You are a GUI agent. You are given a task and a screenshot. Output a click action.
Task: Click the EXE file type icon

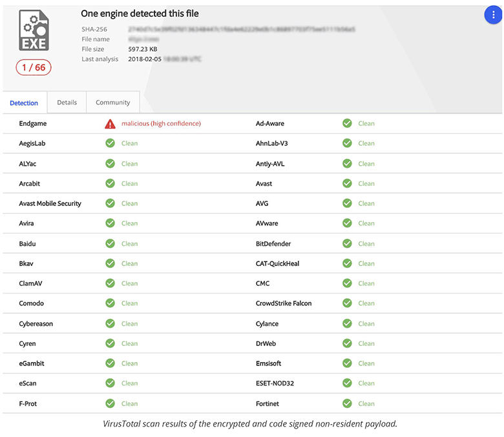point(33,32)
